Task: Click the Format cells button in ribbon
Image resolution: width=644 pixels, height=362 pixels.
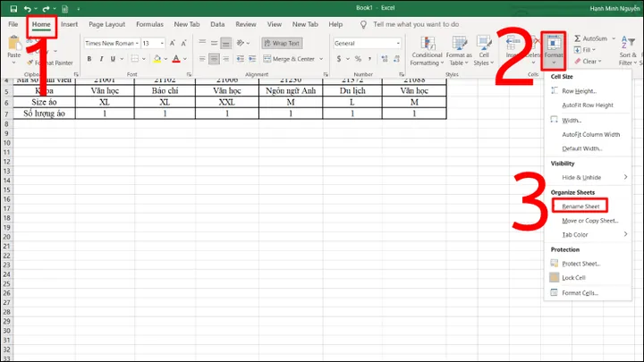Action: click(x=554, y=50)
